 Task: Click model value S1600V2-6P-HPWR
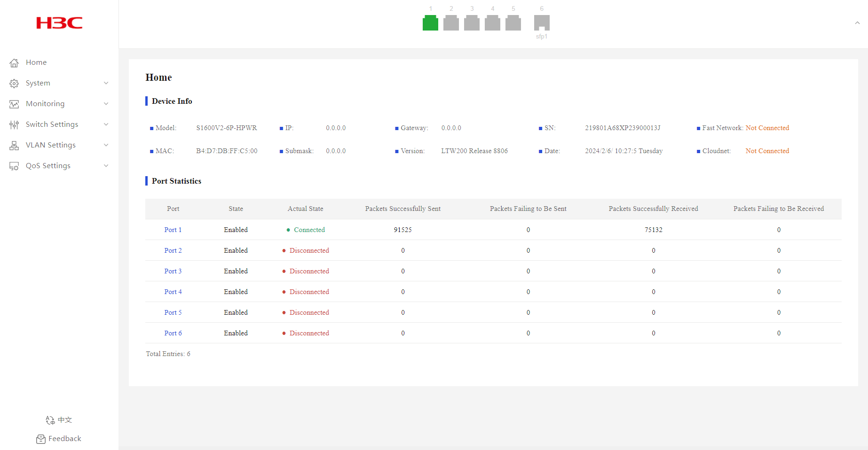point(227,128)
